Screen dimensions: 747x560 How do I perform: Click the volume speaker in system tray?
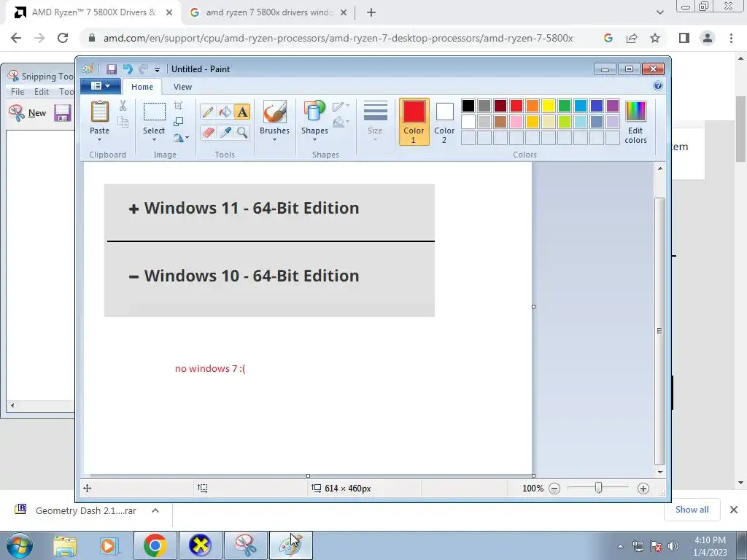pyautogui.click(x=673, y=546)
